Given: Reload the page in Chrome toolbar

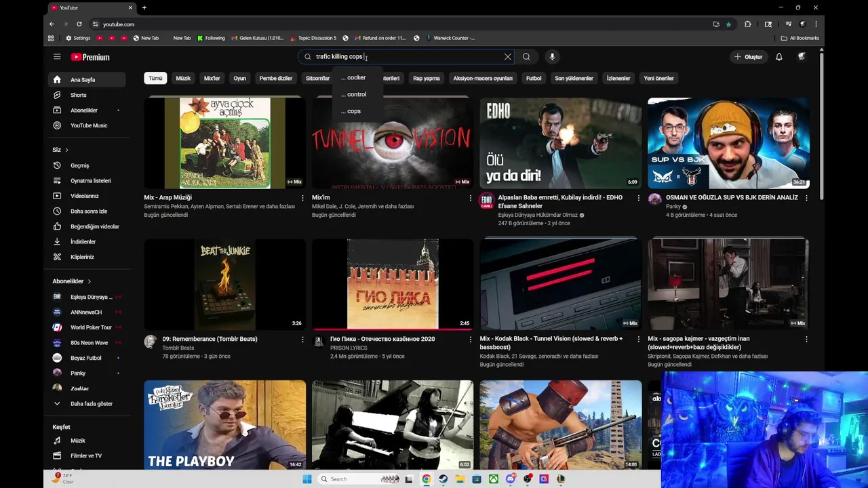Looking at the screenshot, I should 79,24.
